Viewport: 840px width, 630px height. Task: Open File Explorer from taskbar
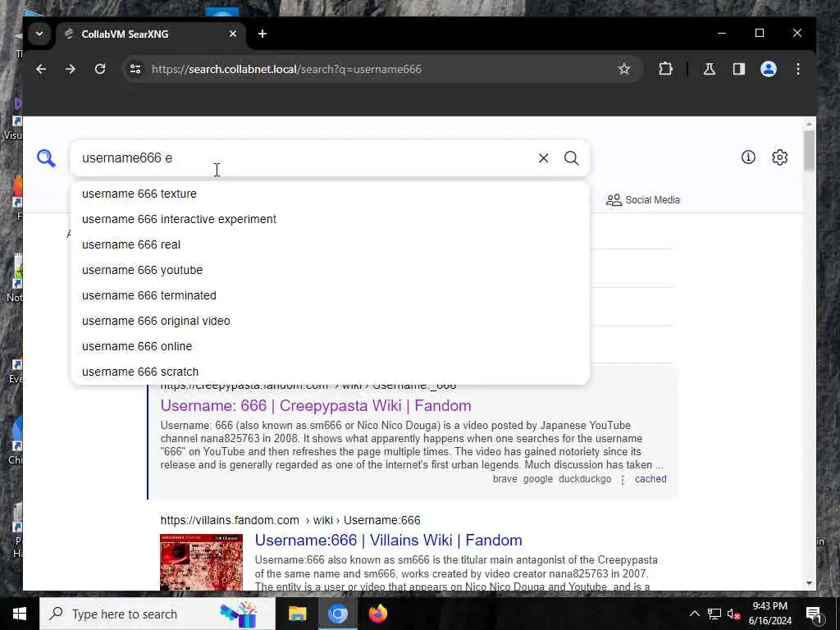pos(297,614)
